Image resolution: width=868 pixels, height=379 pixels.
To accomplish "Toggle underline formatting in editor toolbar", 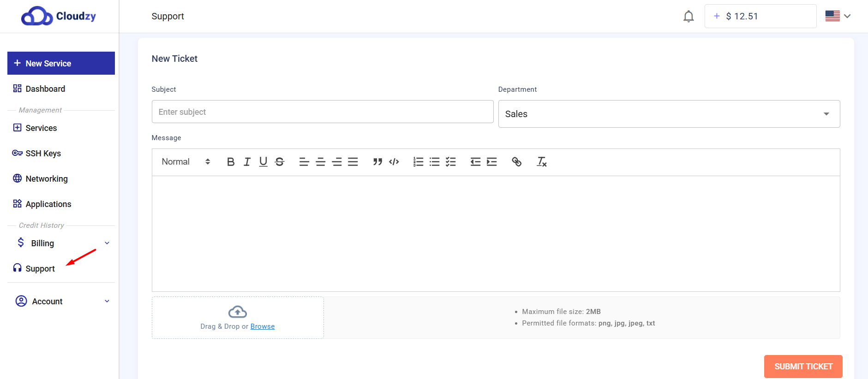I will (263, 162).
